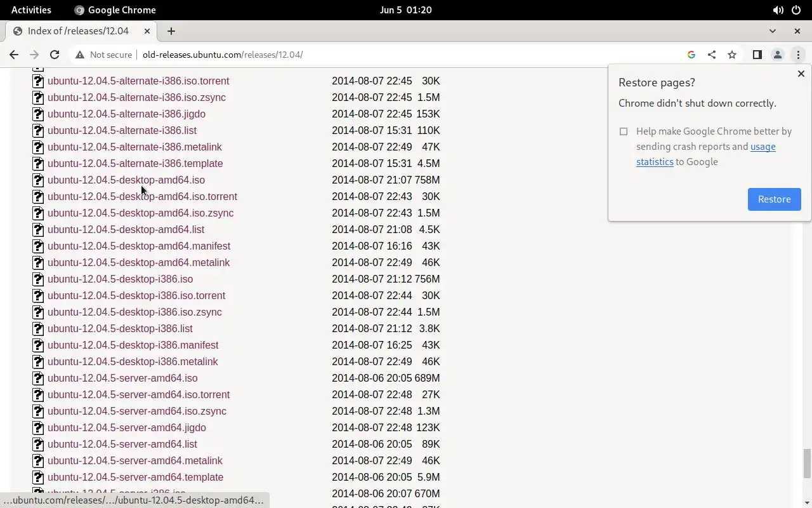This screenshot has width=812, height=508.
Task: Open a new tab
Action: click(171, 30)
